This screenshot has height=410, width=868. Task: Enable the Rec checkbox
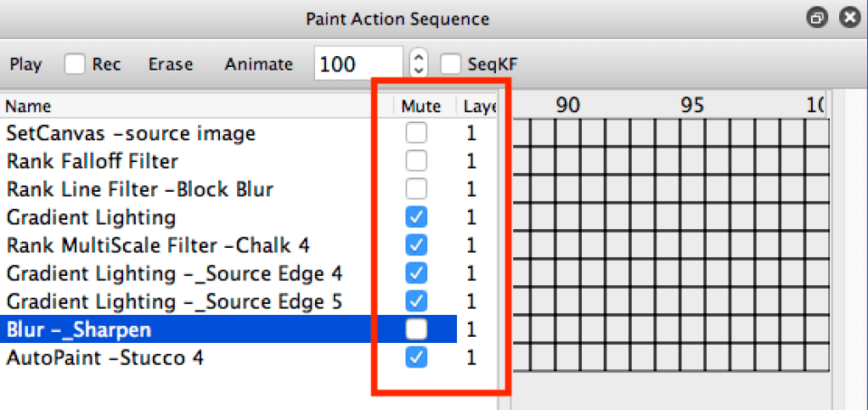[75, 64]
